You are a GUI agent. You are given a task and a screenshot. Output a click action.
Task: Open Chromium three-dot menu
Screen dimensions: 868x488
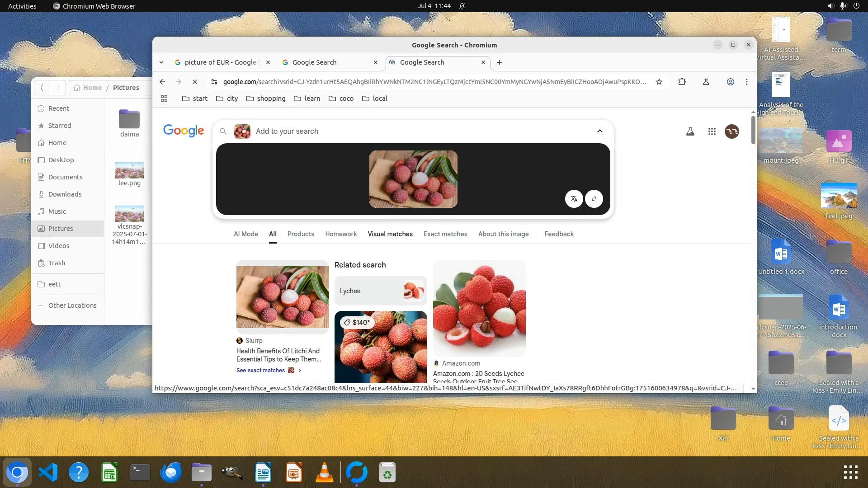click(747, 82)
